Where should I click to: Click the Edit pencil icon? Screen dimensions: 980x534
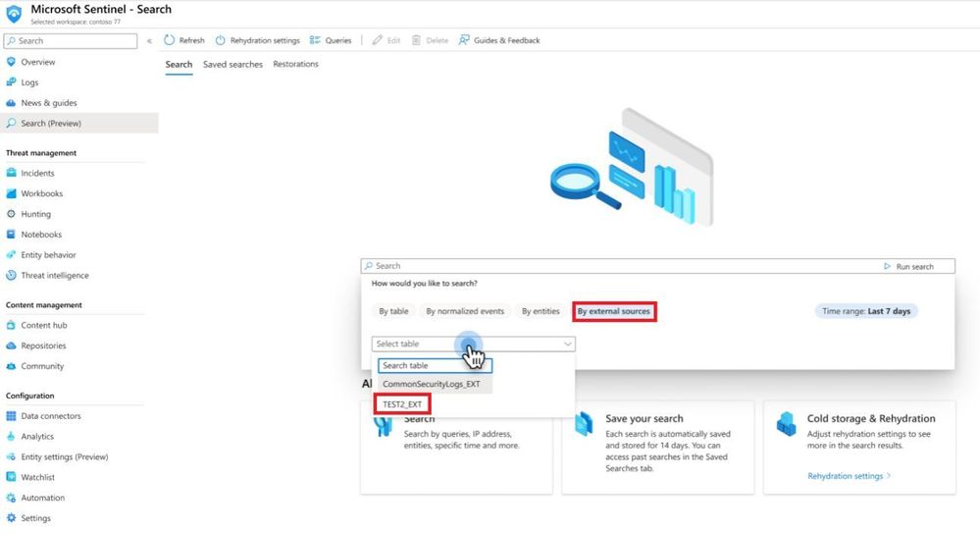(377, 40)
